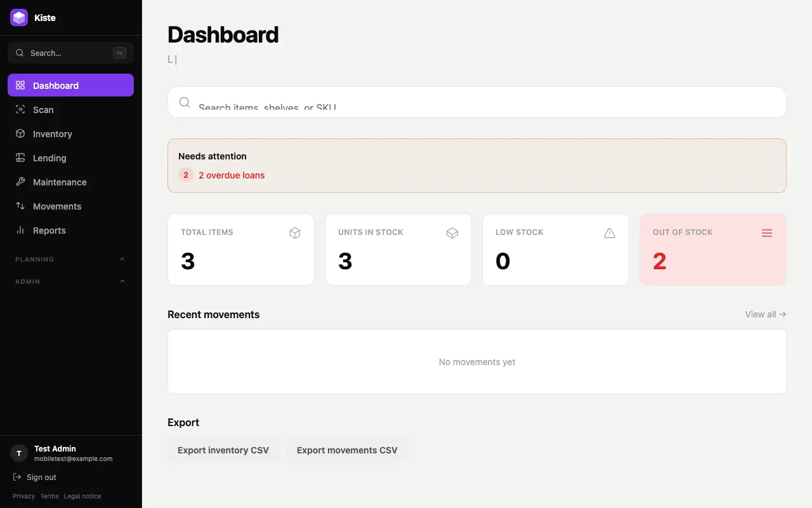Click the Units in Stock box icon
The height and width of the screenshot is (508, 812).
[452, 233]
